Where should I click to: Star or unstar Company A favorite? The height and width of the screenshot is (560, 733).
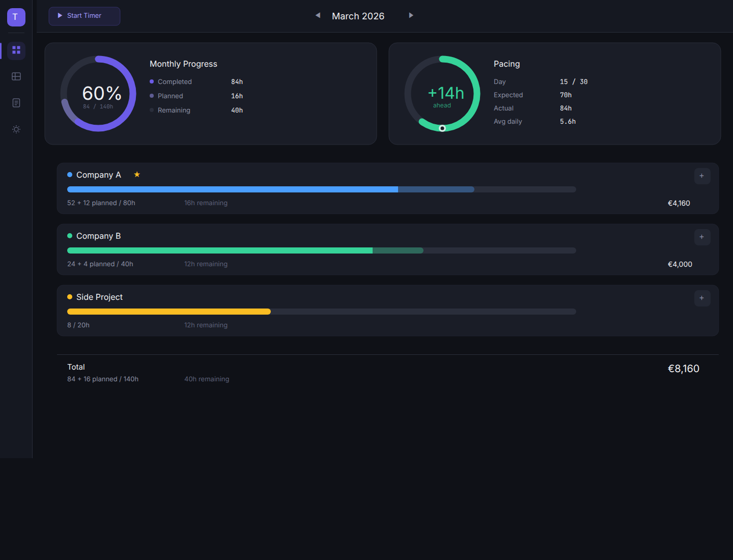point(136,174)
